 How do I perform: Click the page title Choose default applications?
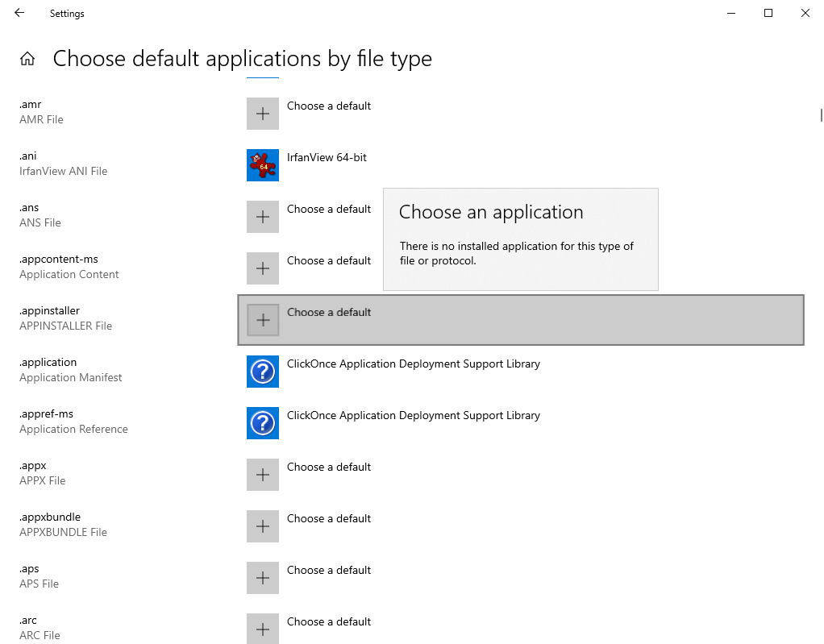242,59
